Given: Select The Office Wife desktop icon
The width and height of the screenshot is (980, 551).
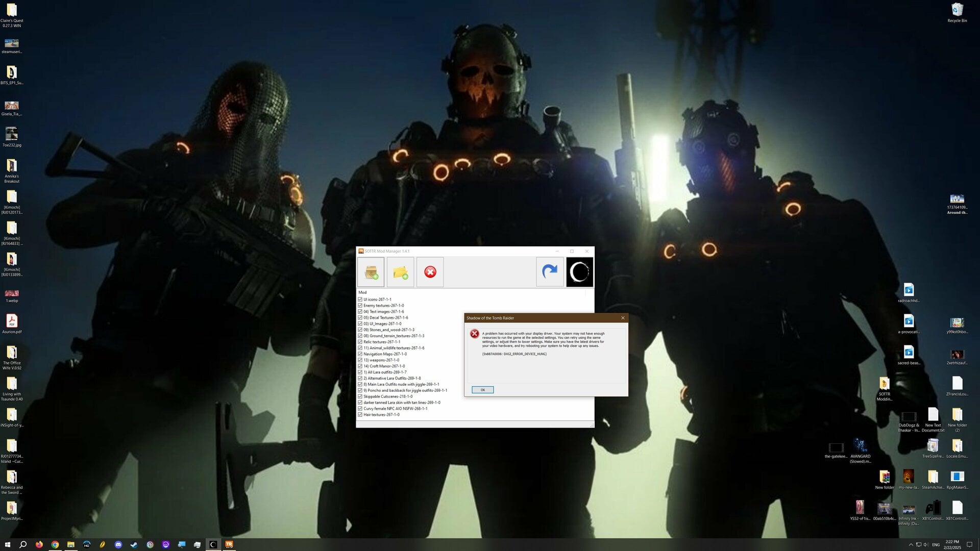Looking at the screenshot, I should [12, 358].
